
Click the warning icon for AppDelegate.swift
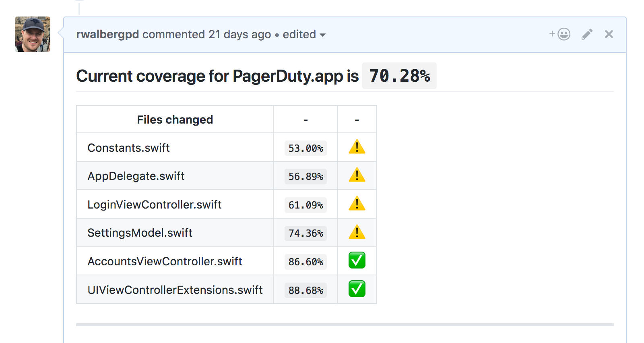(x=357, y=176)
